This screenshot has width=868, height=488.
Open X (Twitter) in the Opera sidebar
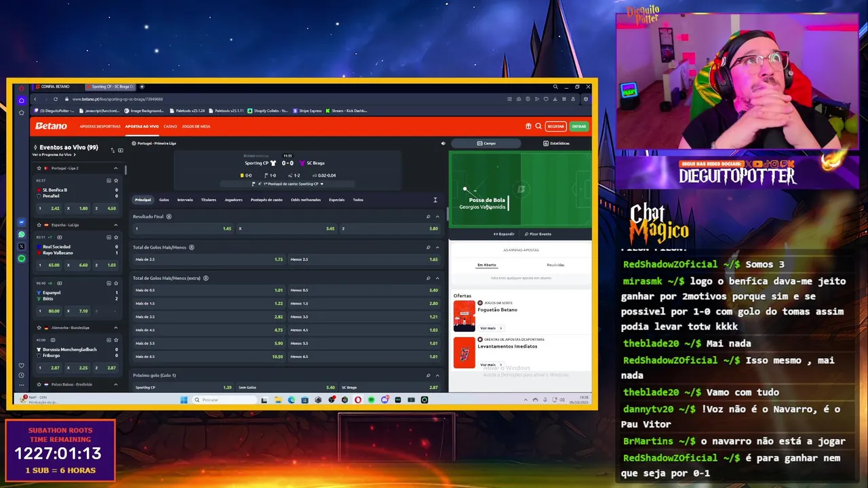click(22, 247)
